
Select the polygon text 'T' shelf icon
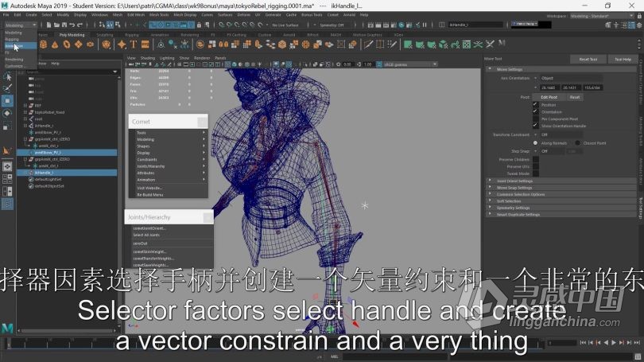[134, 45]
